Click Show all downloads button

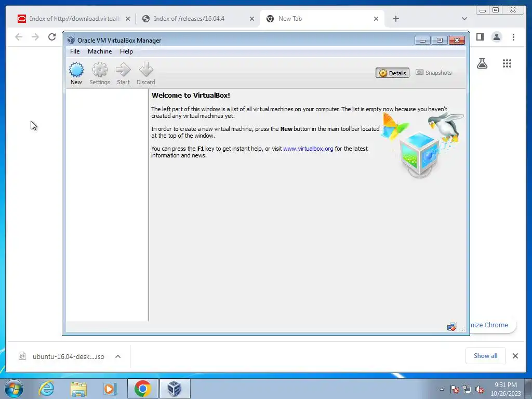[x=486, y=356]
